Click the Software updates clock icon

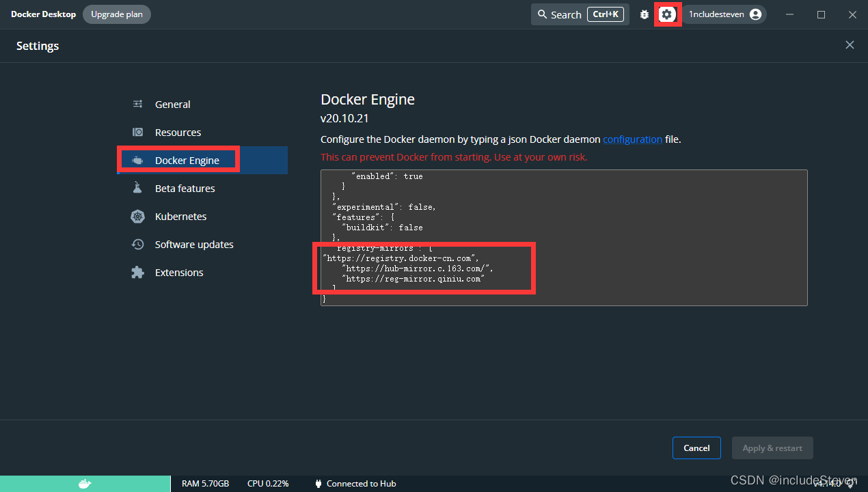137,245
